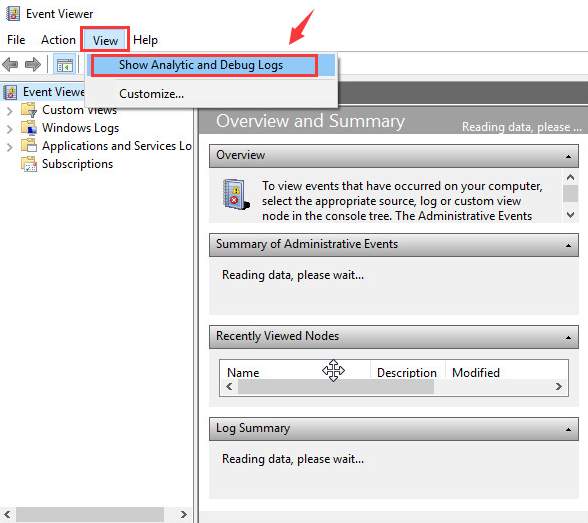Viewport: 588px width, 523px height.
Task: Click the Overview scrollbar up arrow
Action: (571, 177)
